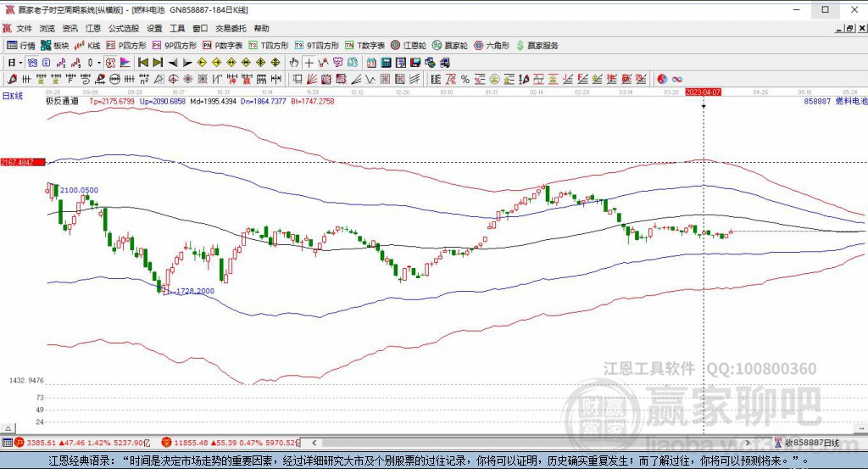Image resolution: width=868 pixels, height=469 pixels.
Task: Click the Shanghai index 3385.61 status entry
Action: coord(82,443)
